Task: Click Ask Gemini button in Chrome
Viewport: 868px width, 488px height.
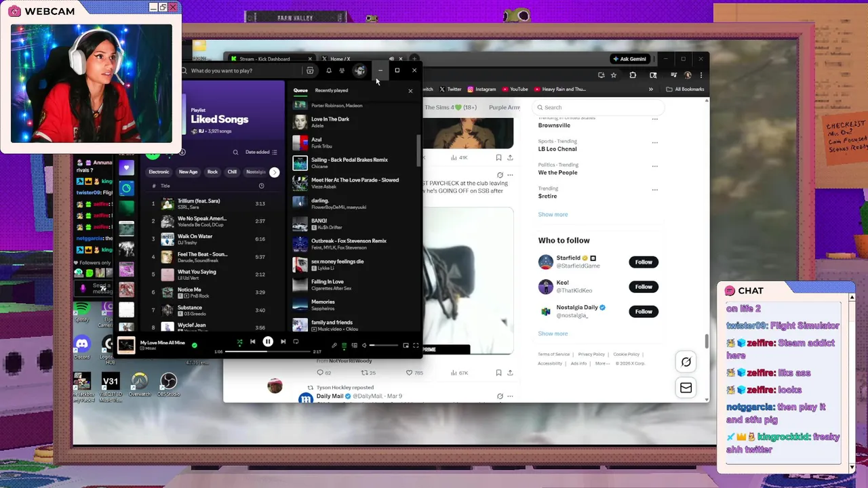Action: (x=629, y=59)
